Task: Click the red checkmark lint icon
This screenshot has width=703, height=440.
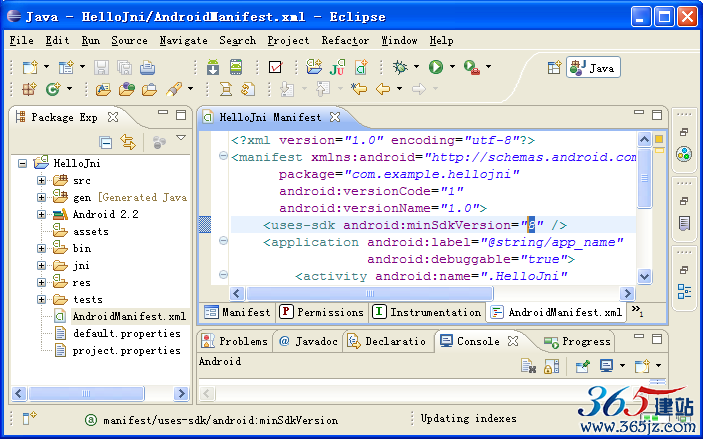Action: click(275, 67)
